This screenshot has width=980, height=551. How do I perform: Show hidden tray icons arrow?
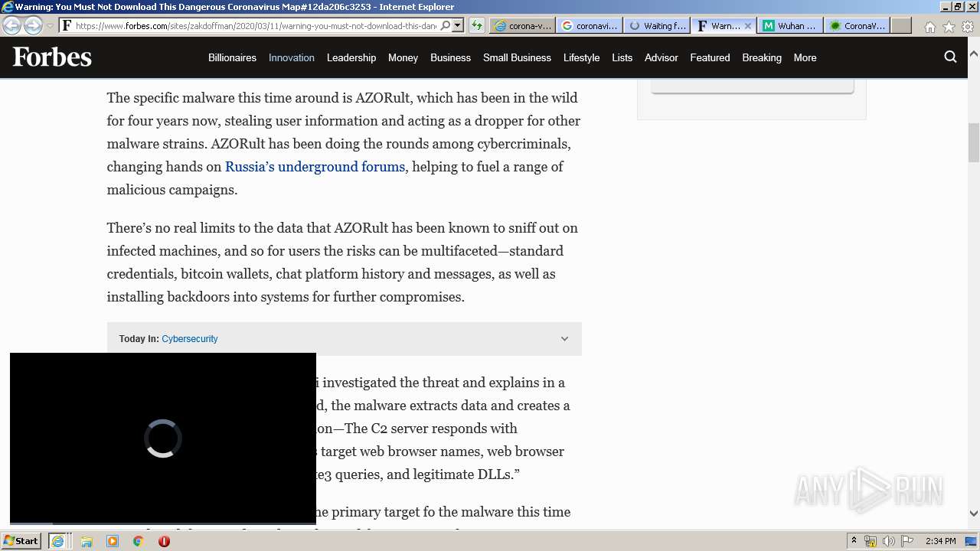(854, 541)
